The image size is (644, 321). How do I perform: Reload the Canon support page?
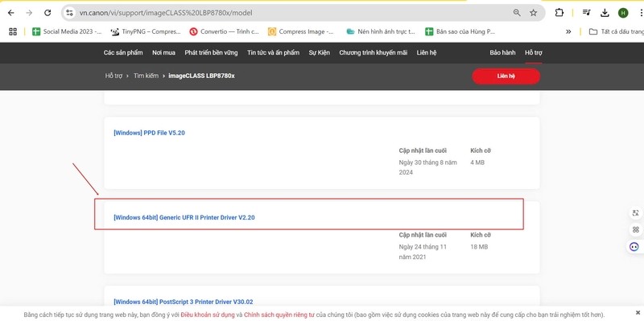[47, 13]
